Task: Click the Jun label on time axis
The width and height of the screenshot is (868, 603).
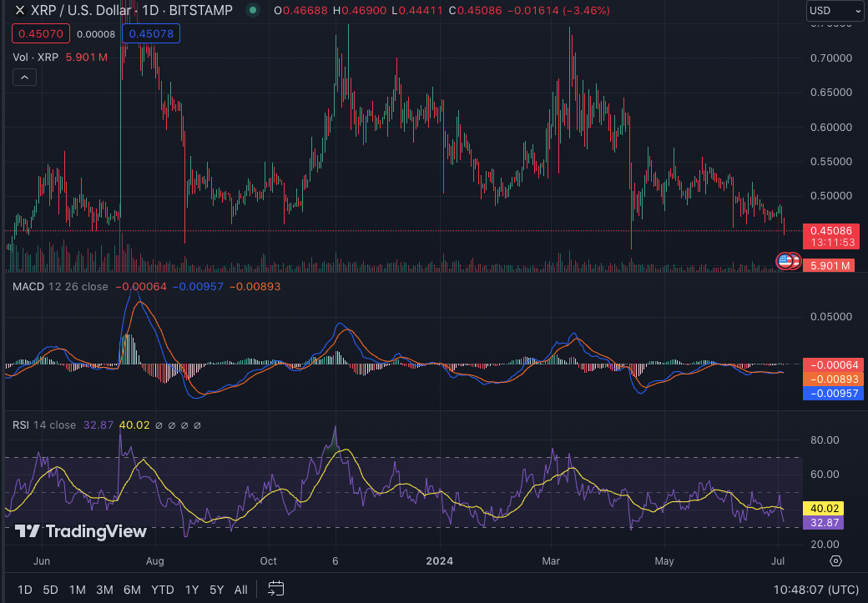Action: pyautogui.click(x=42, y=561)
